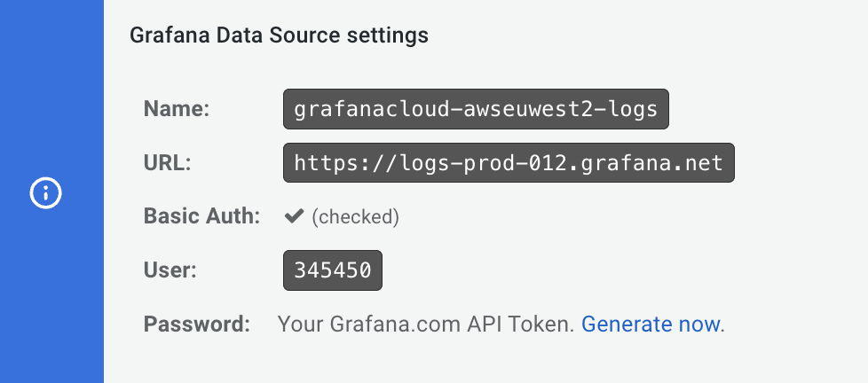The image size is (868, 383).
Task: Click the Grafana Data Source settings heading
Action: click(x=279, y=35)
